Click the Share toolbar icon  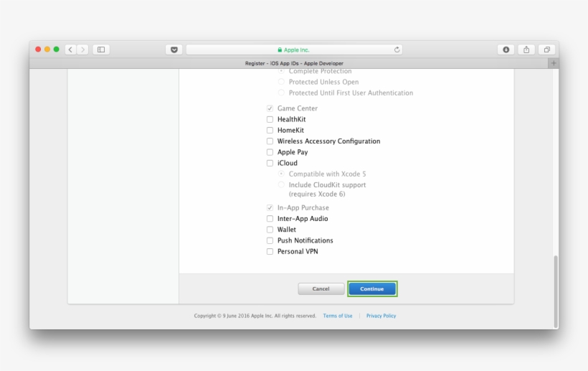pos(526,50)
